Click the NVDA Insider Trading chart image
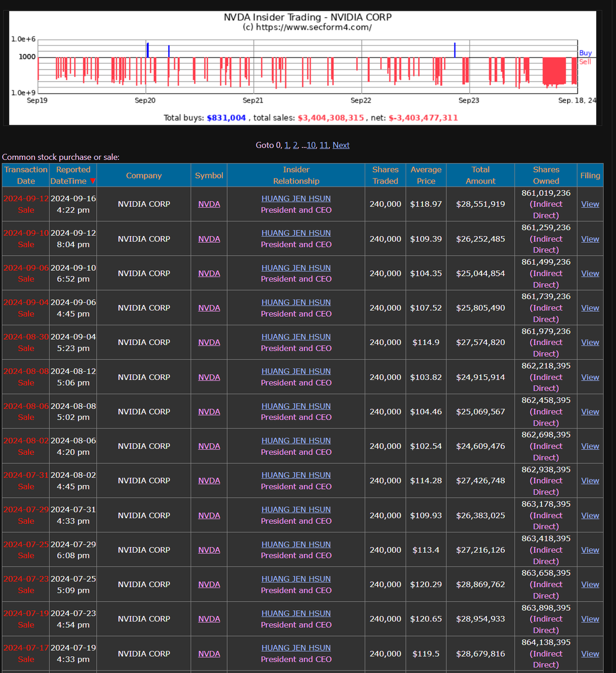This screenshot has width=616, height=673. click(303, 68)
